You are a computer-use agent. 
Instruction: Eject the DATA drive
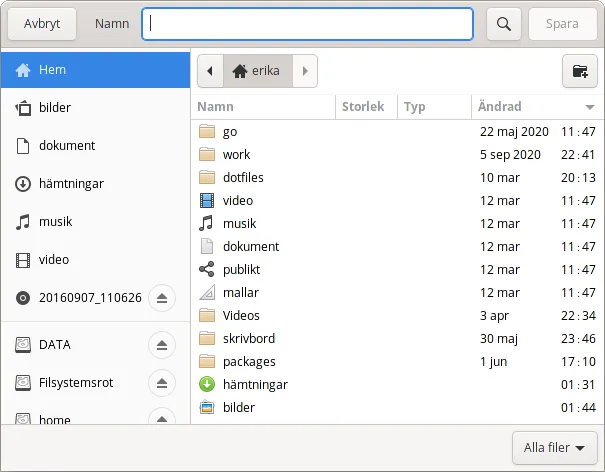(x=162, y=345)
